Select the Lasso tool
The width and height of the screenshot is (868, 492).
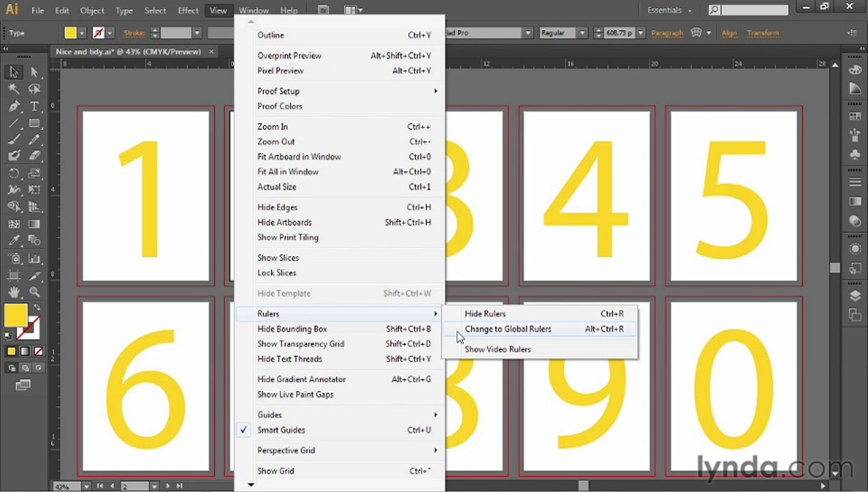coord(34,89)
